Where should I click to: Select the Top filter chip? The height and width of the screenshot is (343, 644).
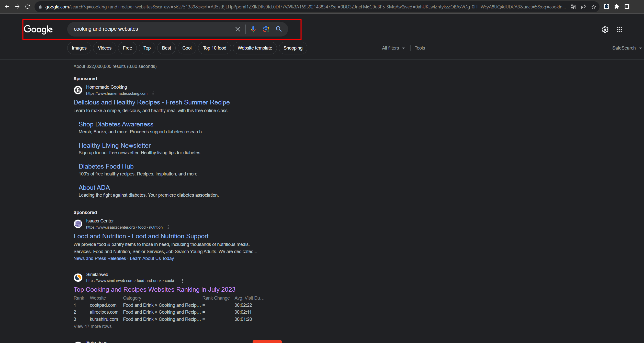tap(147, 48)
